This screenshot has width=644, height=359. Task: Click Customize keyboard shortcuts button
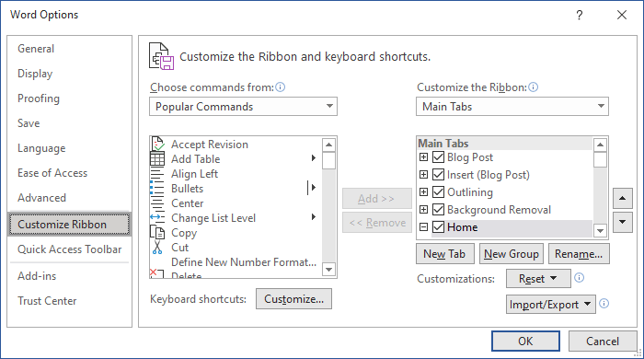293,298
